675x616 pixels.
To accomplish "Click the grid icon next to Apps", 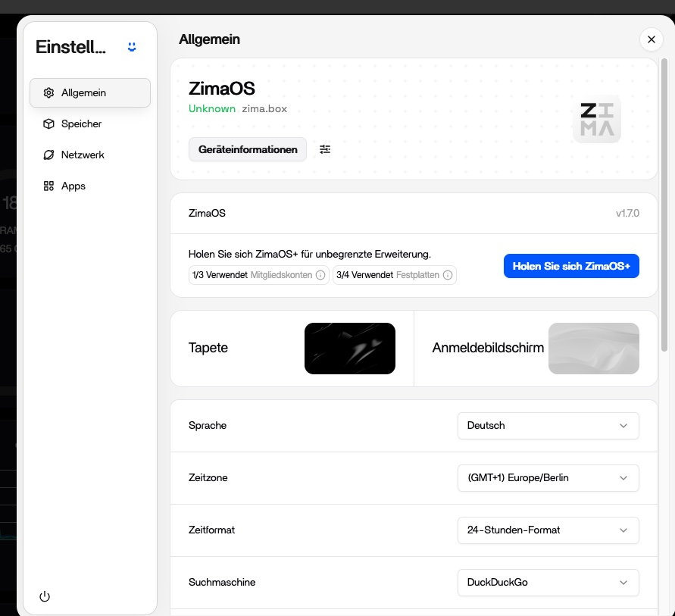I will pyautogui.click(x=48, y=186).
